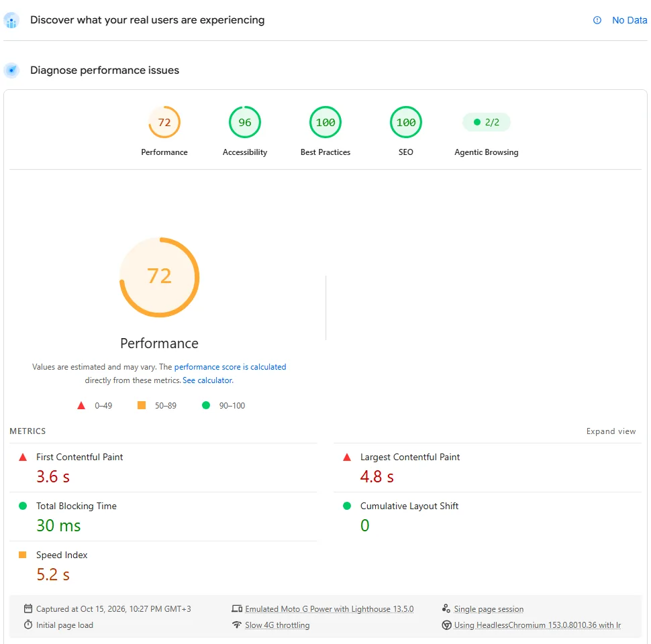Click the calendar icon by Captured at
This screenshot has width=651, height=644.
tap(28, 608)
